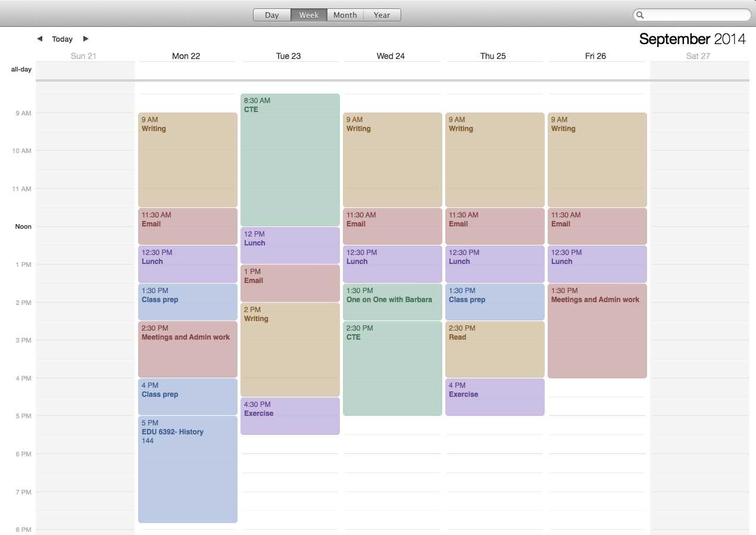Select the Sun 21 column header
This screenshot has width=756, height=535.
point(83,56)
